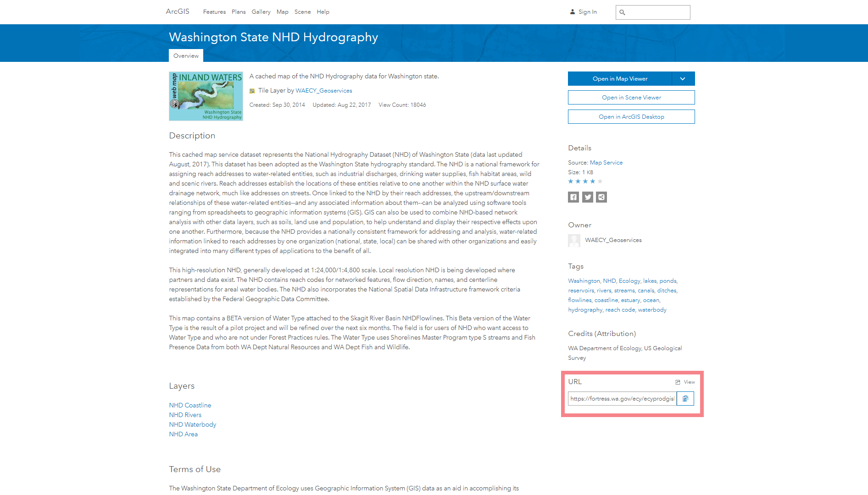Image resolution: width=868 pixels, height=495 pixels.
Task: Click the search magnifier icon
Action: [622, 12]
